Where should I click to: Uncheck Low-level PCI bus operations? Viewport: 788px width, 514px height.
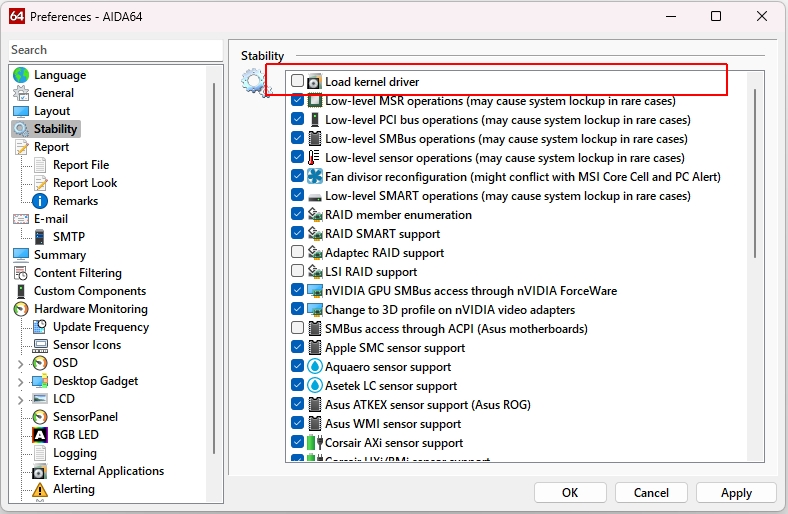[298, 119]
